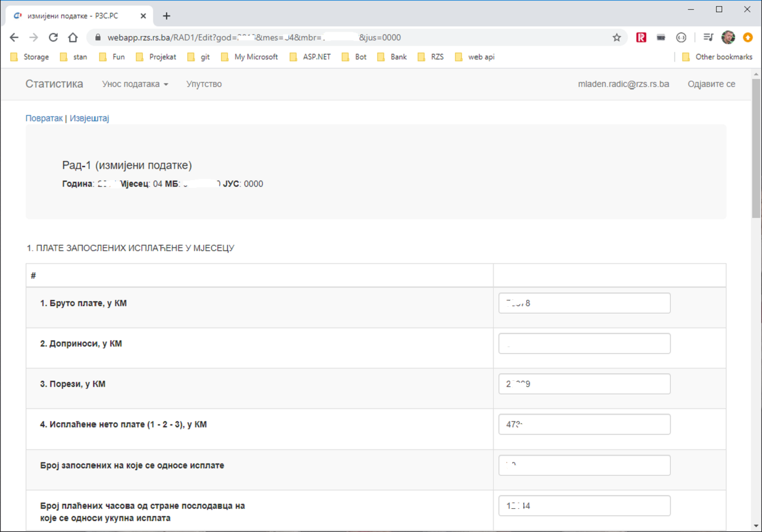Screen dimensions: 762x532
Task: Focus the Доприноси input field
Action: (584, 343)
